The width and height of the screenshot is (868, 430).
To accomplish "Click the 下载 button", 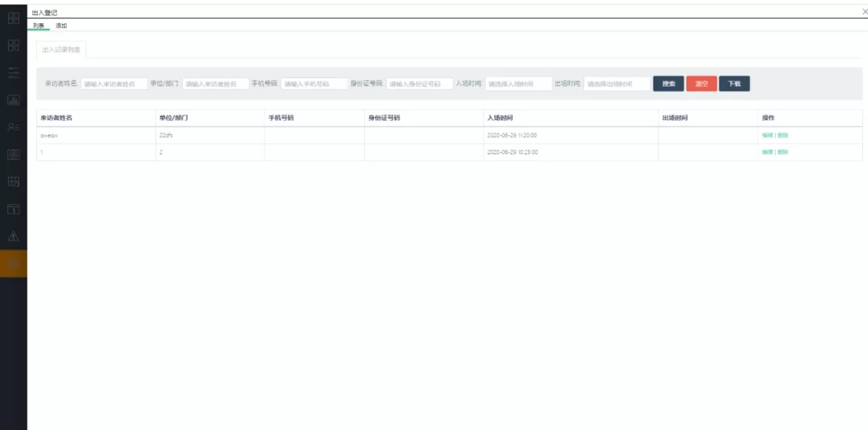I will (x=734, y=84).
